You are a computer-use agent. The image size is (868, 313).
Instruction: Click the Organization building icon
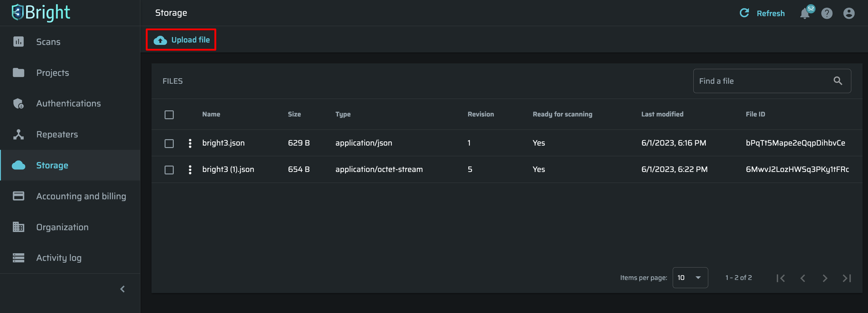pyautogui.click(x=19, y=227)
